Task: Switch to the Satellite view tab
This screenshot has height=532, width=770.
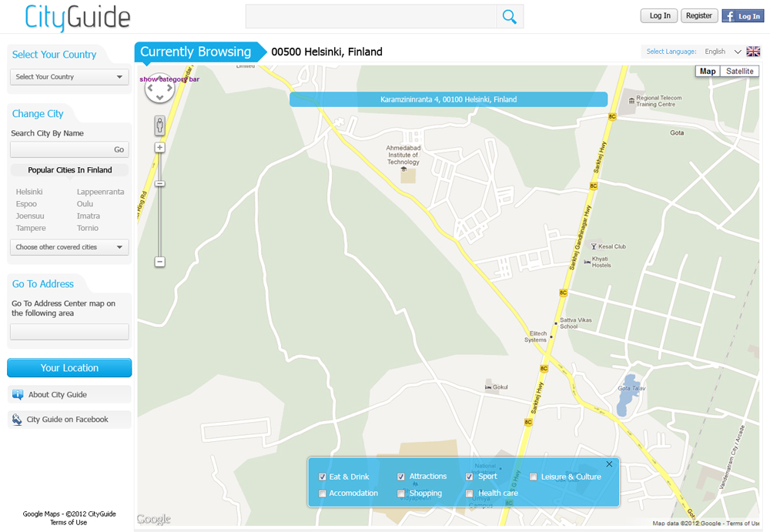Action: click(739, 72)
